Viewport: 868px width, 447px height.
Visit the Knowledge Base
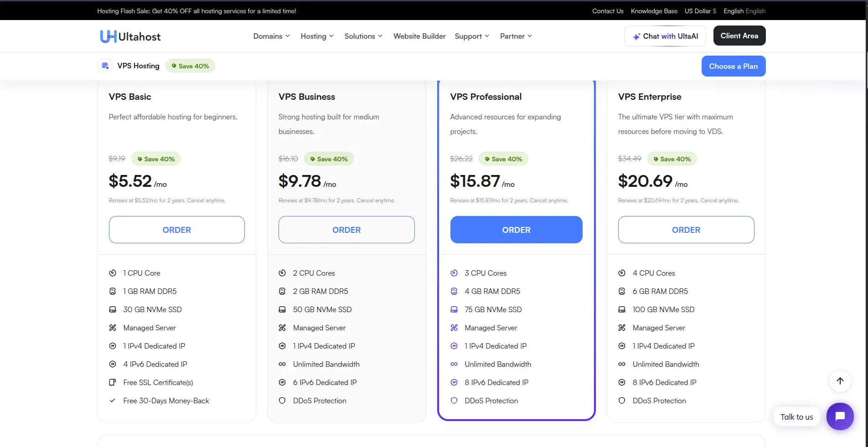(x=654, y=11)
